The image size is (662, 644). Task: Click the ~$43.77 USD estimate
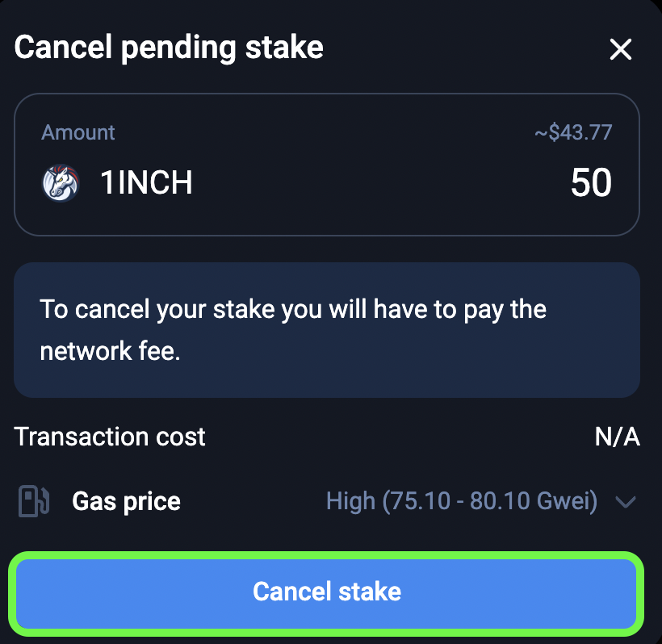572,132
